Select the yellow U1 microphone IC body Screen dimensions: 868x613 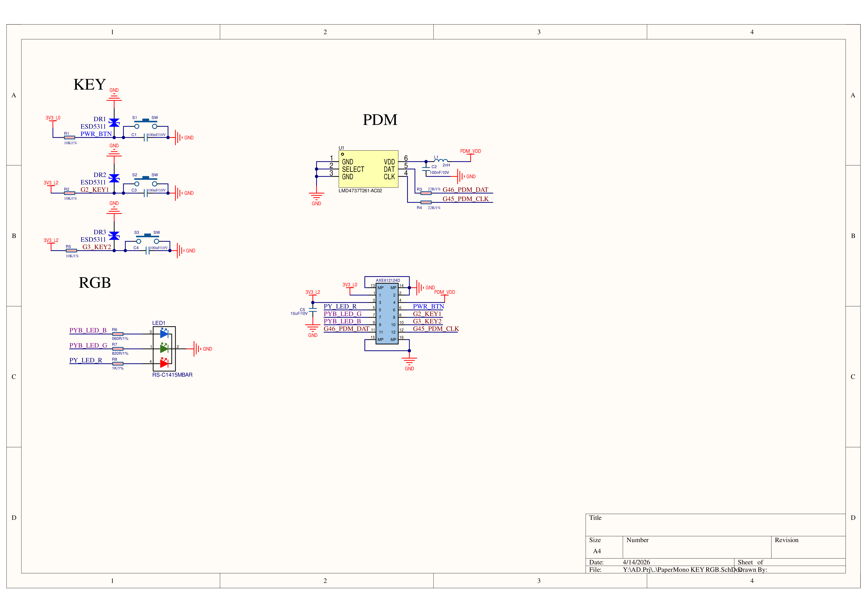click(x=368, y=169)
